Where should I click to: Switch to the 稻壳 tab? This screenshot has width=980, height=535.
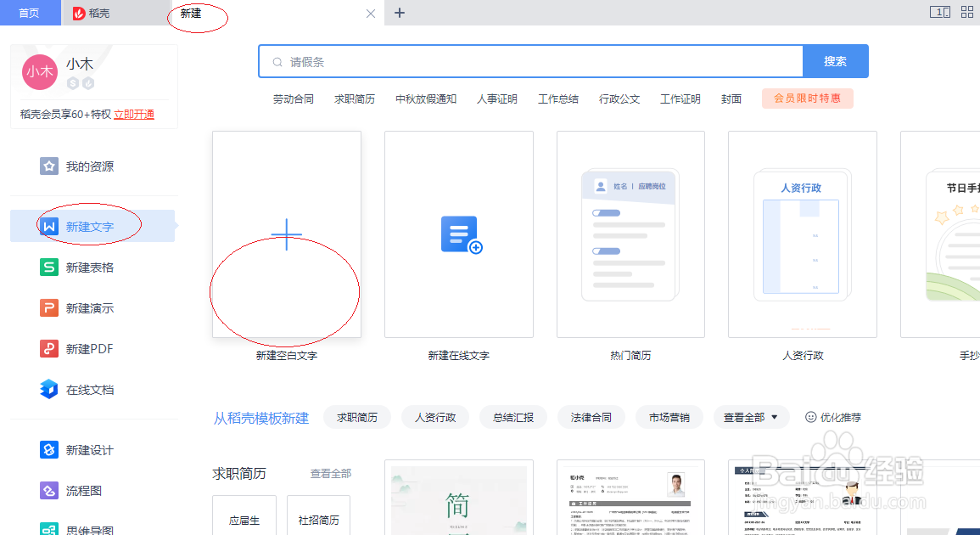(116, 13)
